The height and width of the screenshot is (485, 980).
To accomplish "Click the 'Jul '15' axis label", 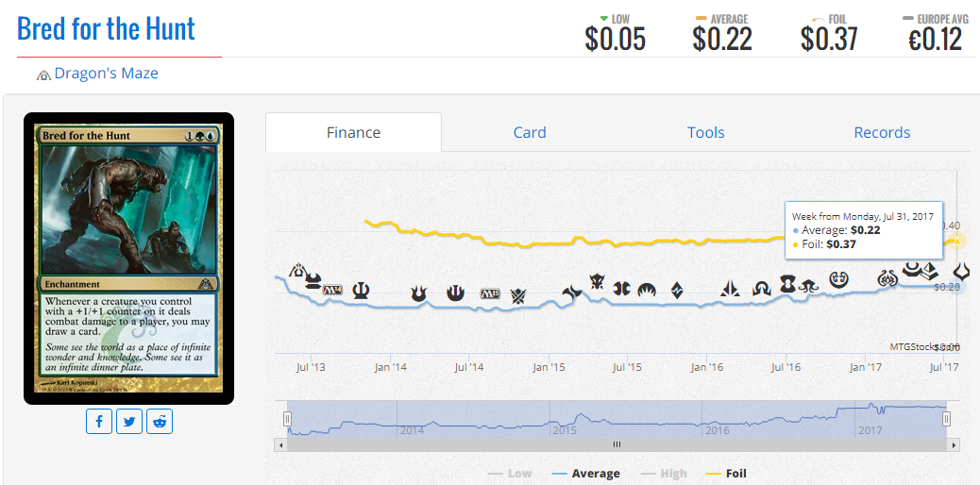I will (627, 367).
